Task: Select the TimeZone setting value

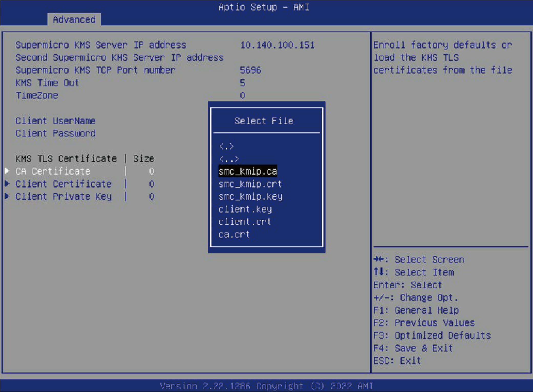Action: click(x=242, y=96)
